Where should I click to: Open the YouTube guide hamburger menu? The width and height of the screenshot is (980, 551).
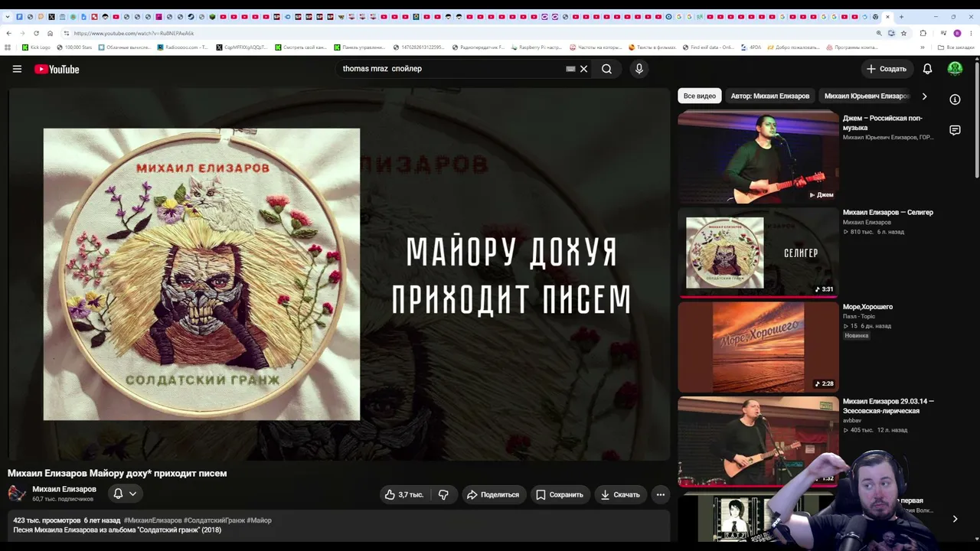17,69
